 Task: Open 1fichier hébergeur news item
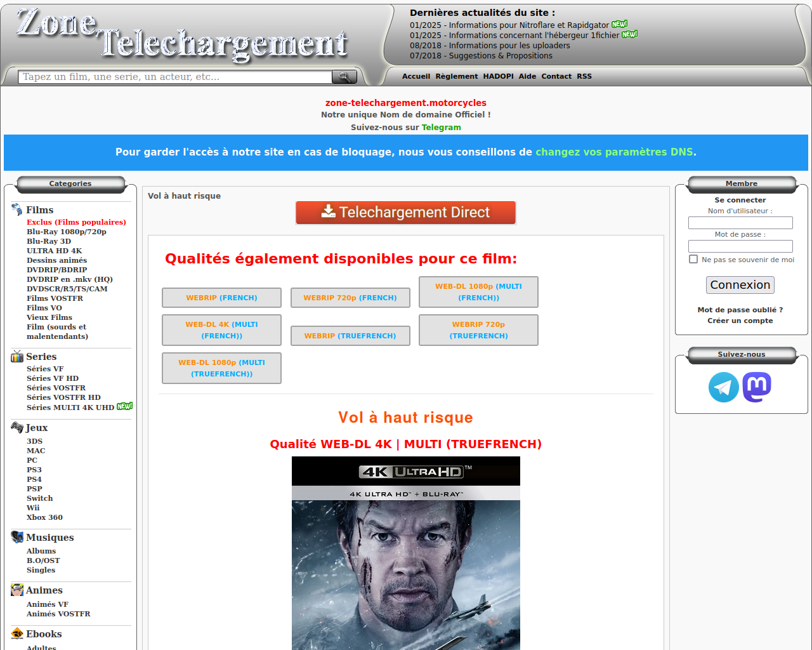pos(514,36)
